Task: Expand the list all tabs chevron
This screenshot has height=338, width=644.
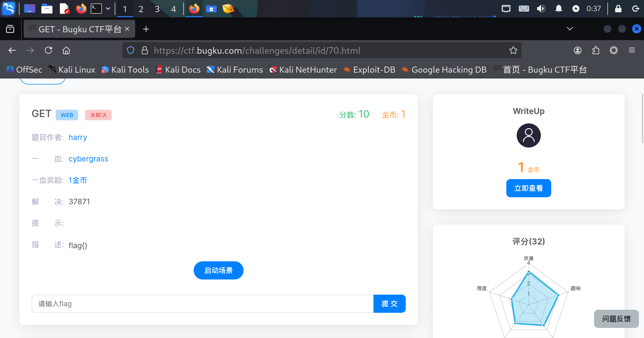Action: (570, 29)
